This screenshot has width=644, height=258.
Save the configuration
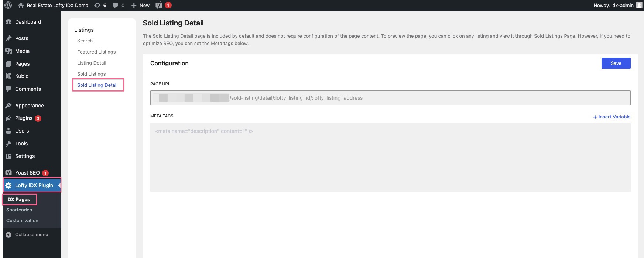[x=616, y=63]
